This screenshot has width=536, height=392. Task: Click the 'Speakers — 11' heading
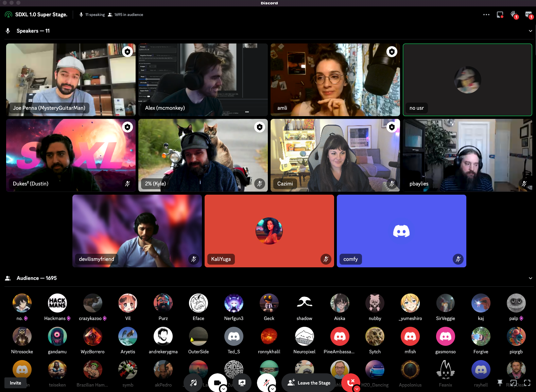click(33, 31)
